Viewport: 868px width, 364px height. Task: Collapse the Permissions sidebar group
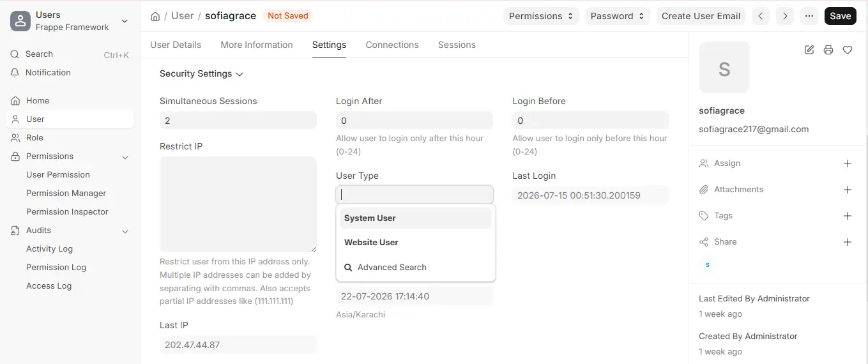(x=125, y=157)
